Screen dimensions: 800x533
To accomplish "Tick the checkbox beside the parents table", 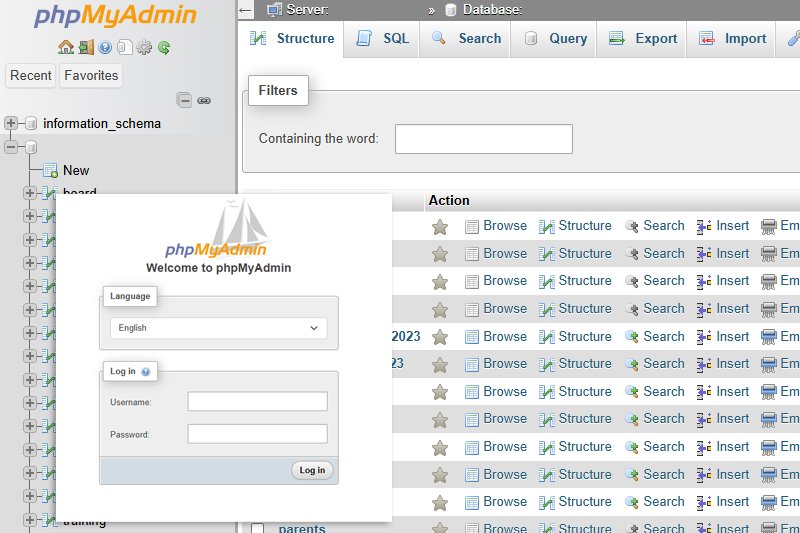I will click(258, 529).
